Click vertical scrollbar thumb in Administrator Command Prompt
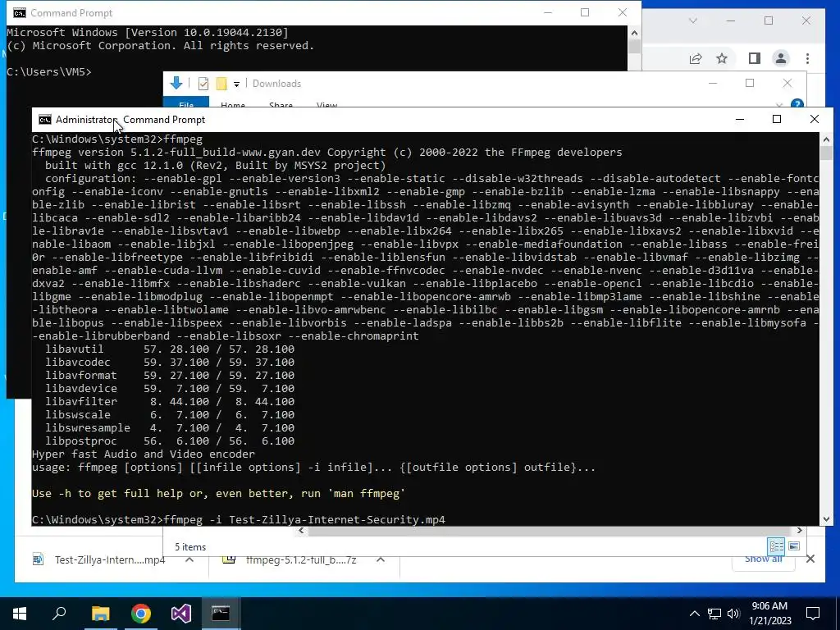 point(826,153)
